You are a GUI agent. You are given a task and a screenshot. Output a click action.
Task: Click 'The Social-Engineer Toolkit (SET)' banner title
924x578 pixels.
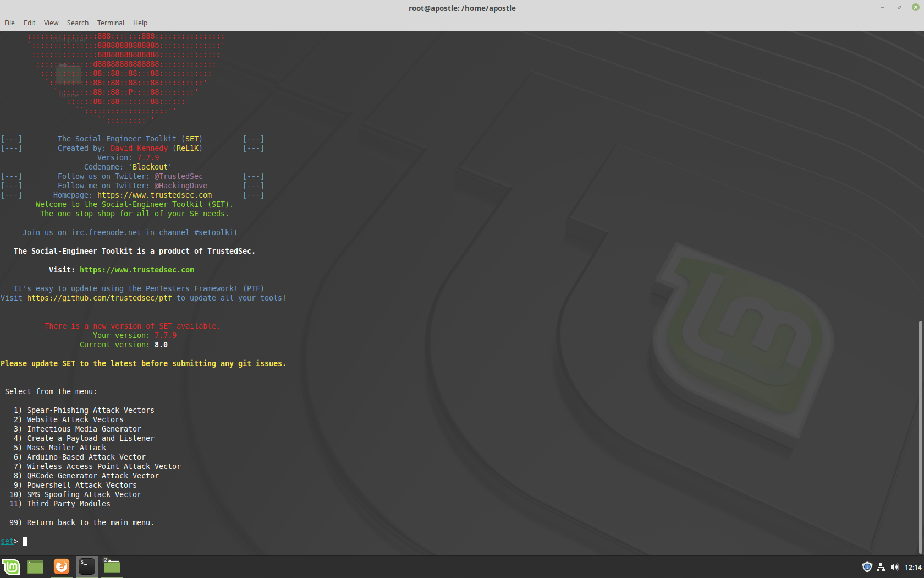[130, 139]
